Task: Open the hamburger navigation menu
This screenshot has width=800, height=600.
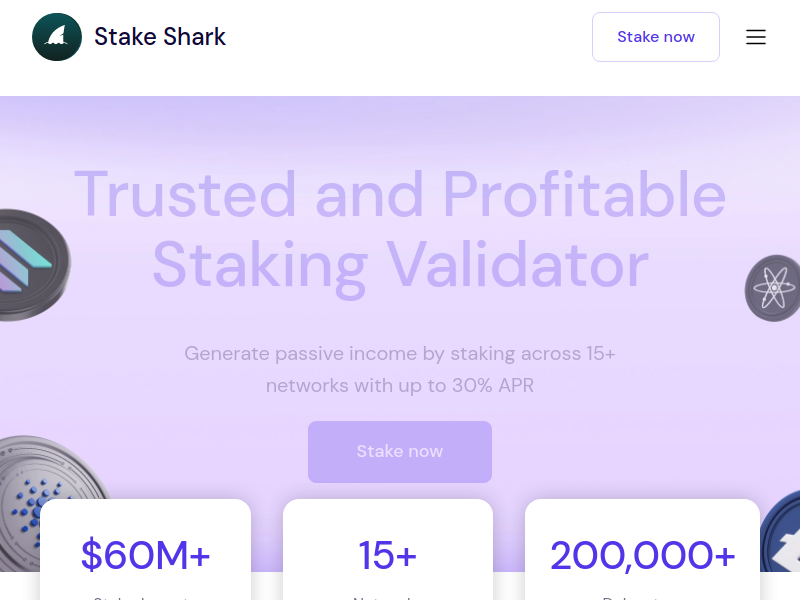Action: pos(756,37)
